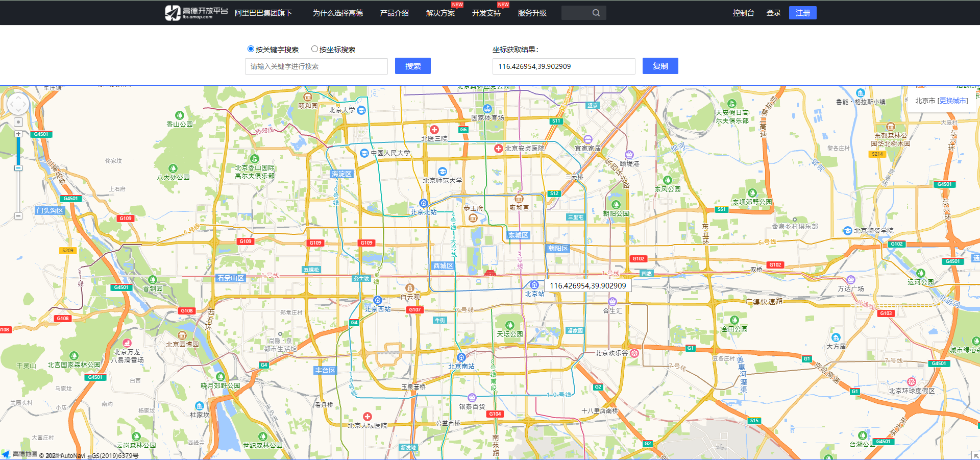Open the 解决方案 menu
Viewport: 980px width, 460px height.
pos(440,13)
